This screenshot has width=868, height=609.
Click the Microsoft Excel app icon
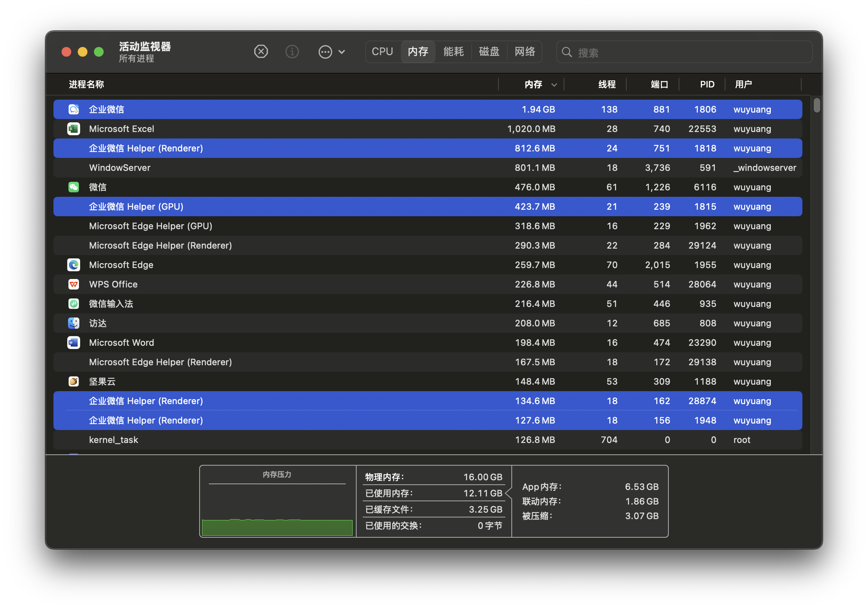pos(73,129)
